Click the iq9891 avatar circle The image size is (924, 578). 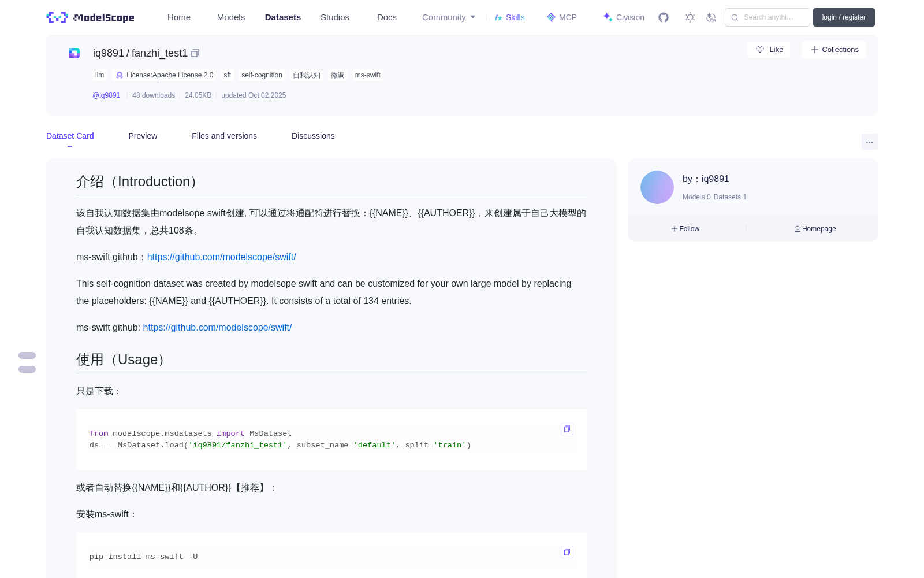[x=657, y=187]
